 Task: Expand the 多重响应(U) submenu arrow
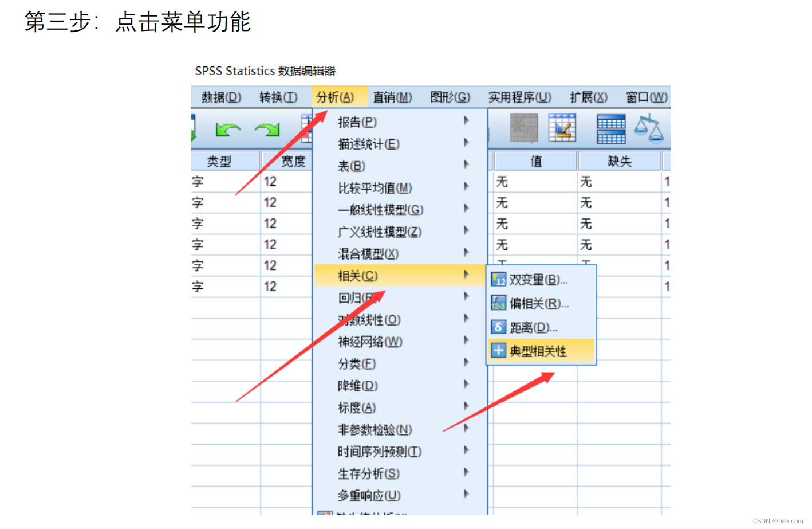(x=466, y=494)
